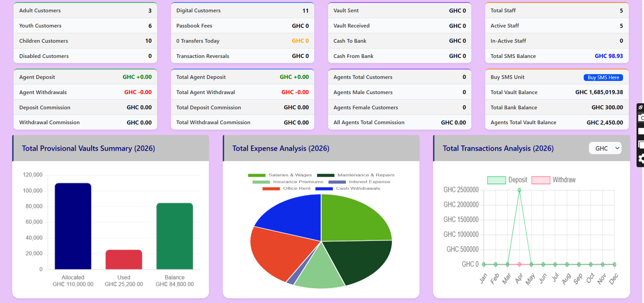Open the GHC currency dropdown
This screenshot has width=644, height=303.
[605, 148]
